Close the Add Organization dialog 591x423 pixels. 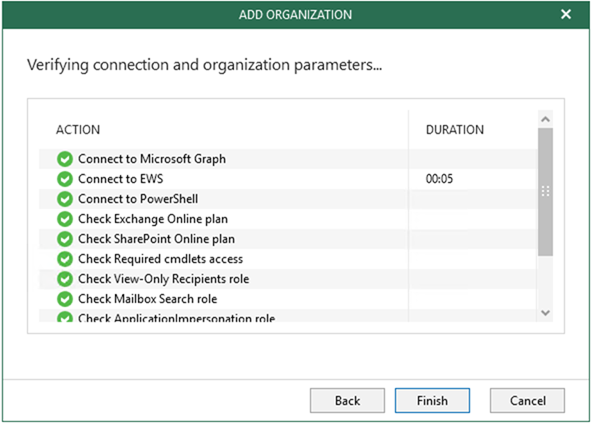coord(566,14)
